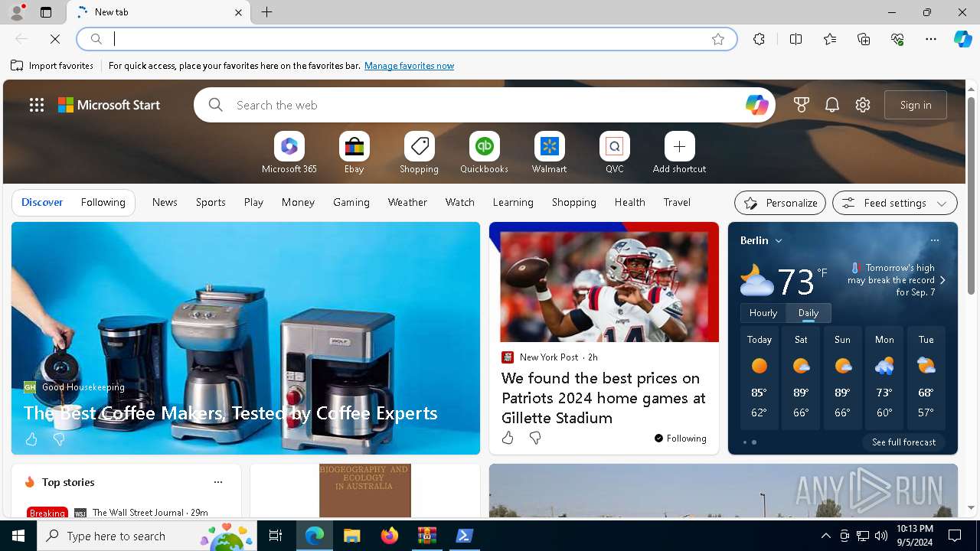The width and height of the screenshot is (980, 551).
Task: Switch to the Following feed tab
Action: (103, 202)
